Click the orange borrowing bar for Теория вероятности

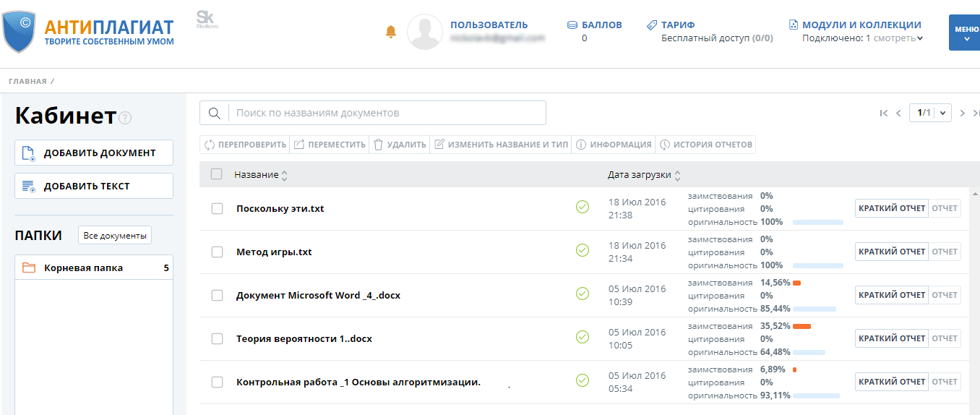coord(801,326)
